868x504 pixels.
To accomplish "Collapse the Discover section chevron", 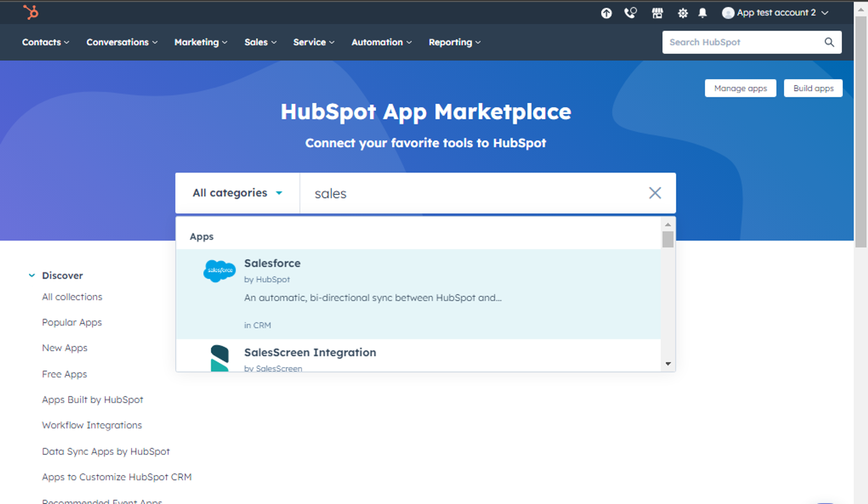I will point(32,275).
